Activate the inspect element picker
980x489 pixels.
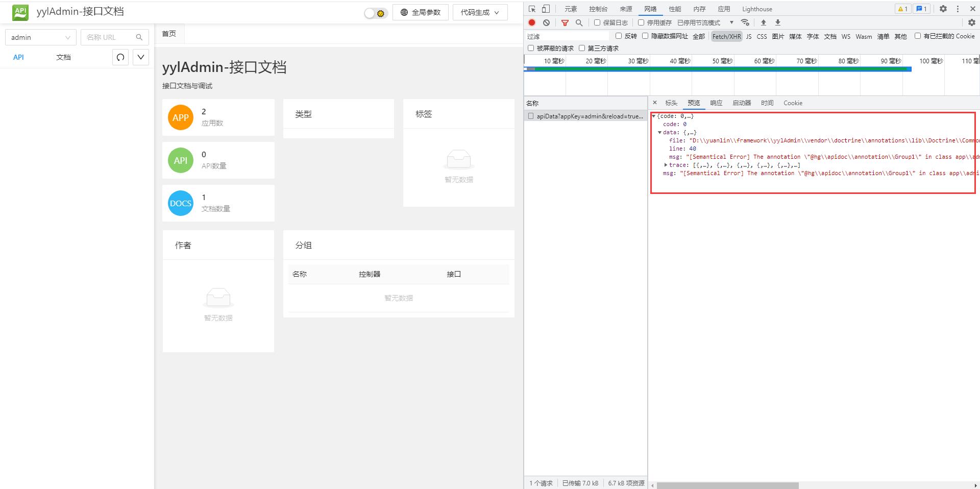(x=532, y=9)
